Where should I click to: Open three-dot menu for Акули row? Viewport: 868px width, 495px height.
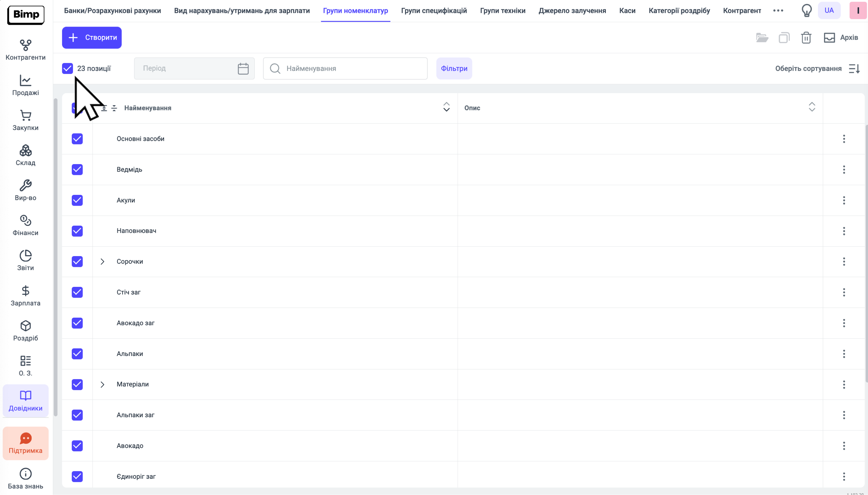pyautogui.click(x=844, y=200)
